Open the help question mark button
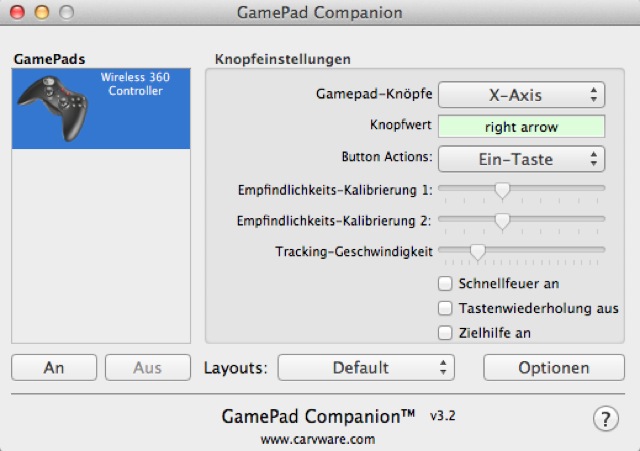640x451 pixels. [x=605, y=419]
